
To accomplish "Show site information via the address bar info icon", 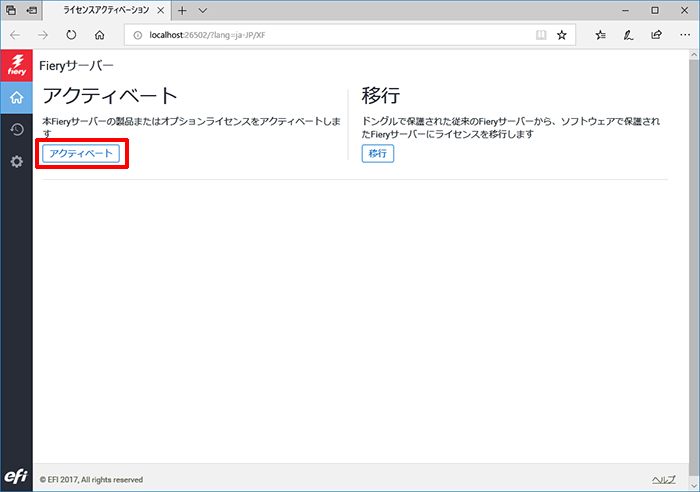I will pos(138,35).
